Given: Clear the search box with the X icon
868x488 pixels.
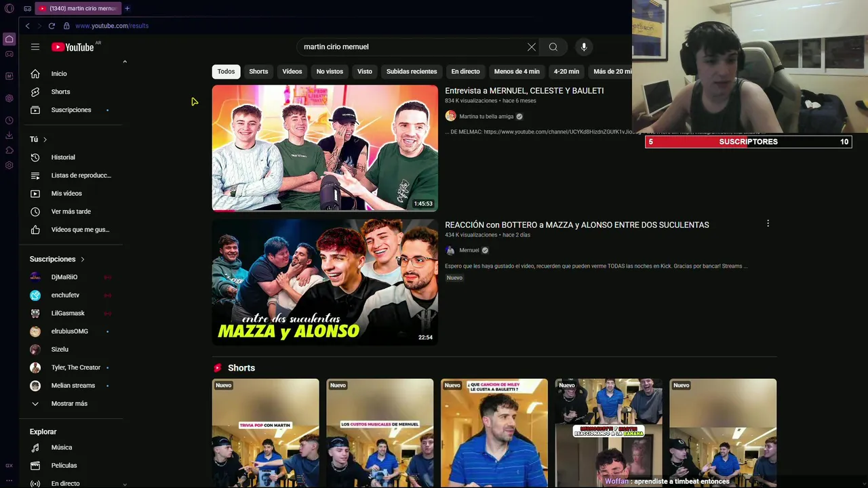Looking at the screenshot, I should pos(532,47).
